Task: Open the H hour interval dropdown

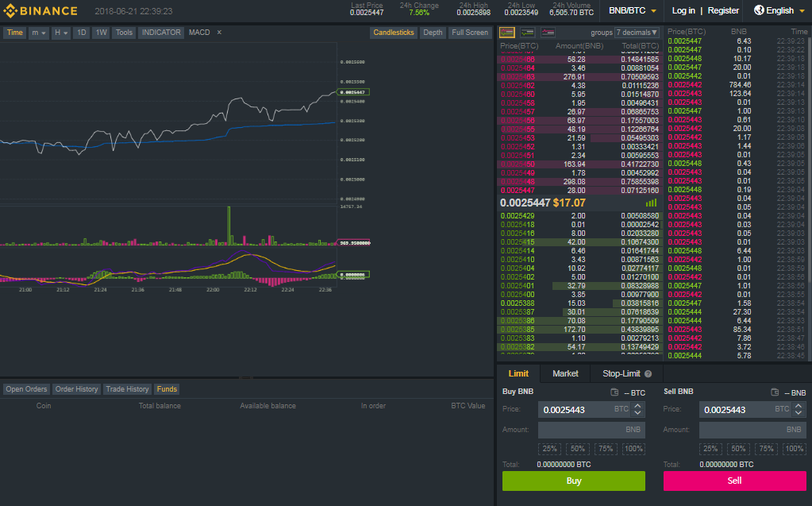Action: [61, 33]
